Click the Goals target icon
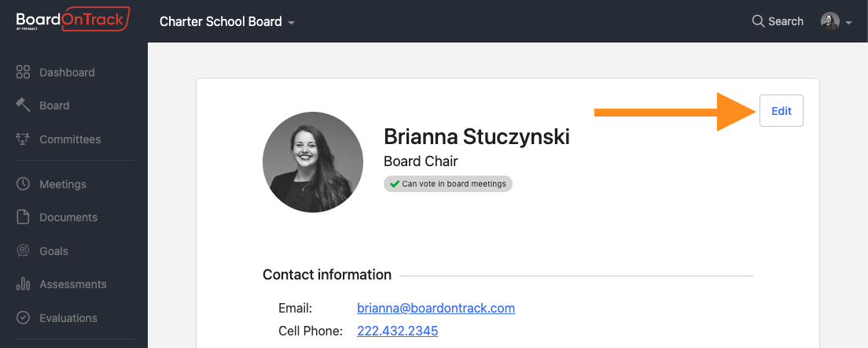Image resolution: width=868 pixels, height=348 pixels. tap(23, 251)
